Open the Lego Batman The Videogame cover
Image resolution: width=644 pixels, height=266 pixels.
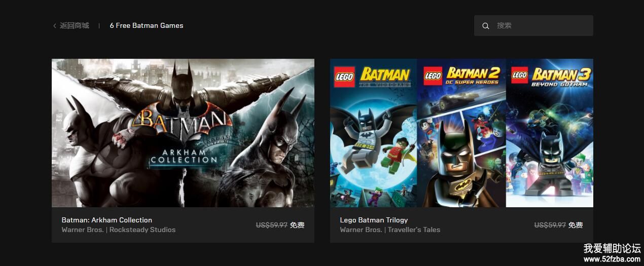374,133
